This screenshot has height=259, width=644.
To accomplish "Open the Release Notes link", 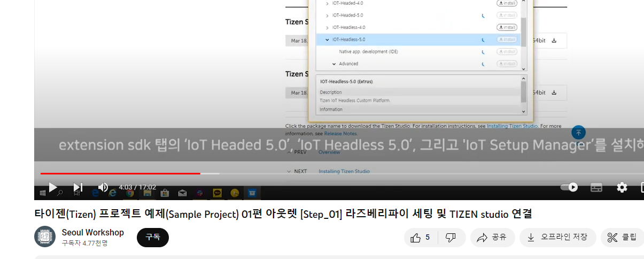I will (x=341, y=133).
